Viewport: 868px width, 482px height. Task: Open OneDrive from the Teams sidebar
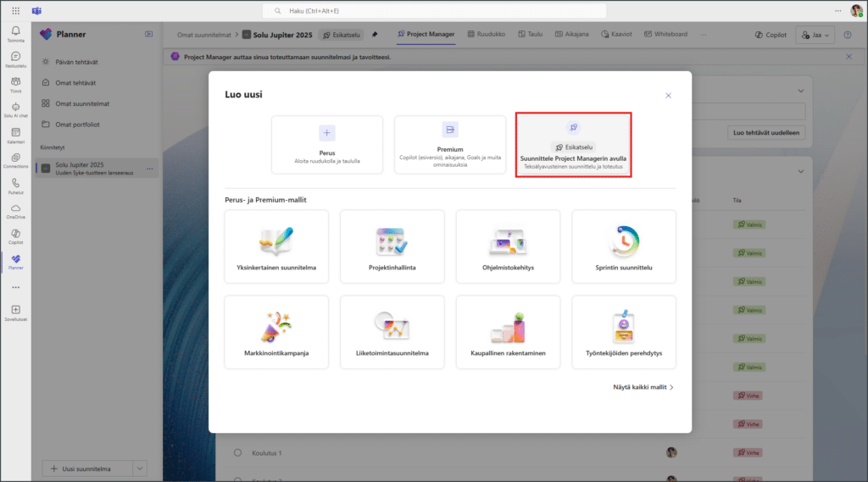click(15, 209)
